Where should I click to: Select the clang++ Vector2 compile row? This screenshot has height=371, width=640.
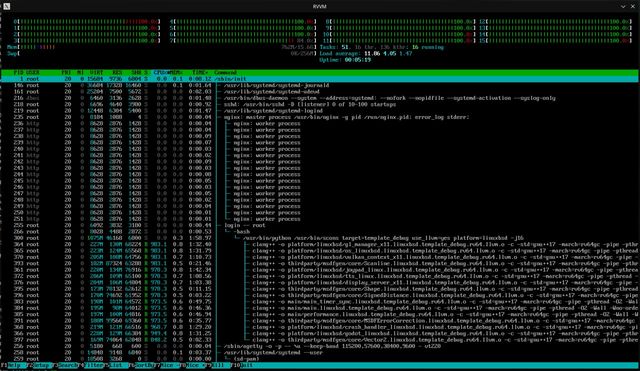tap(320, 340)
